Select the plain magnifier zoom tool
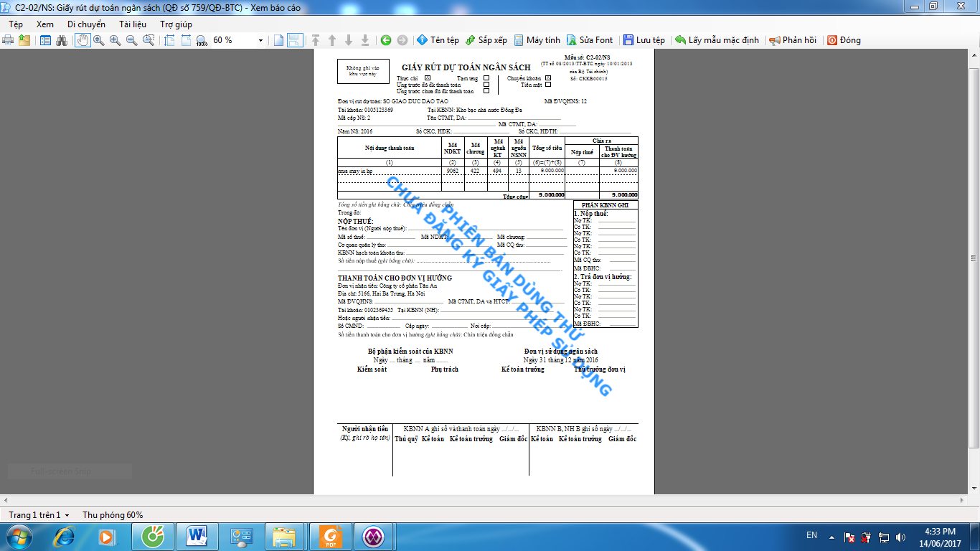The width and height of the screenshot is (980, 551). [x=99, y=40]
